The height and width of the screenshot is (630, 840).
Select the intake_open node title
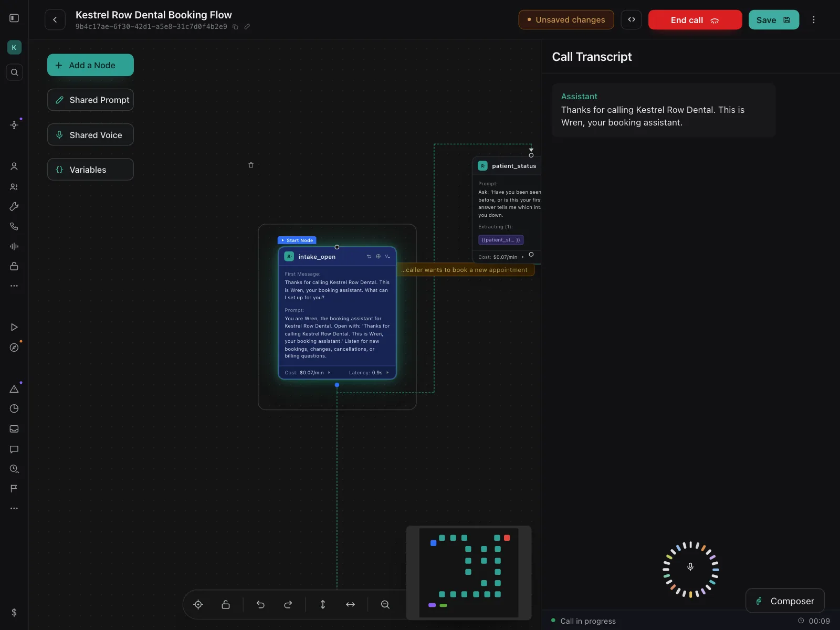(317, 257)
